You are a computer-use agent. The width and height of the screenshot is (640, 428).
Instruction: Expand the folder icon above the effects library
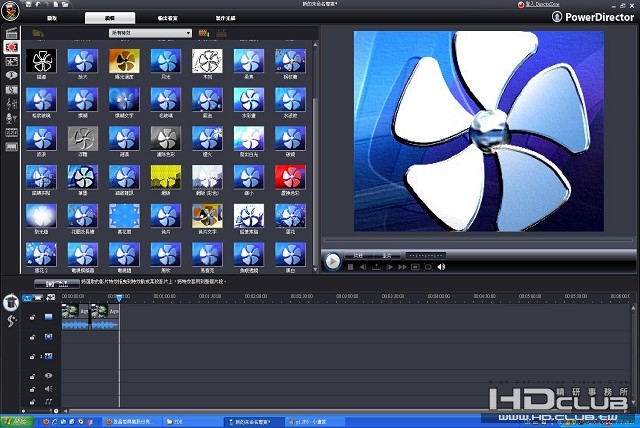37,33
